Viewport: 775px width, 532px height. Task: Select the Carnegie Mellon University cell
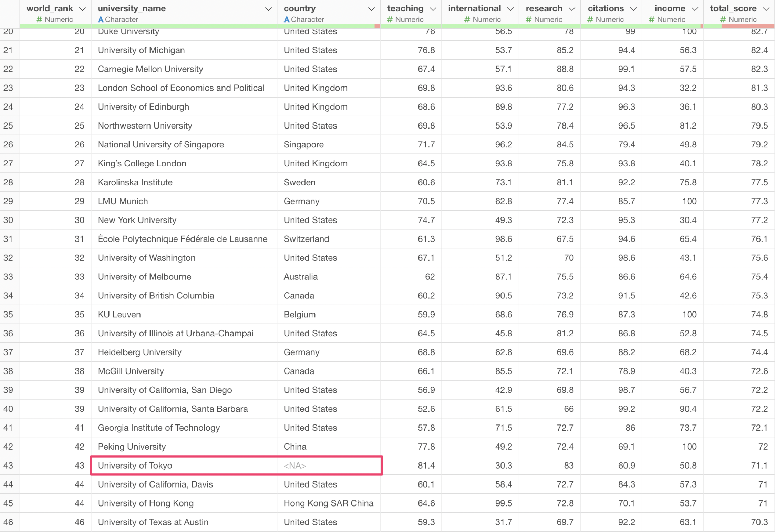tap(184, 69)
